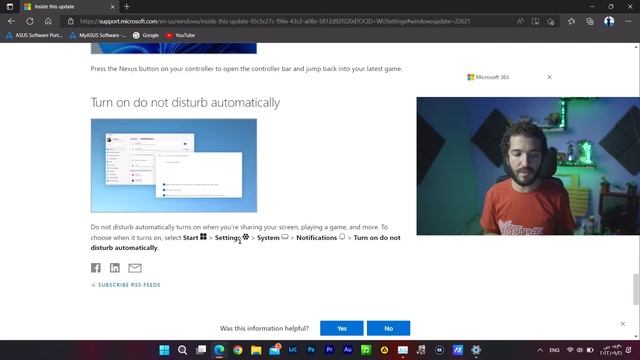
Task: Turn on Read aloud in address bar
Action: pos(520,21)
